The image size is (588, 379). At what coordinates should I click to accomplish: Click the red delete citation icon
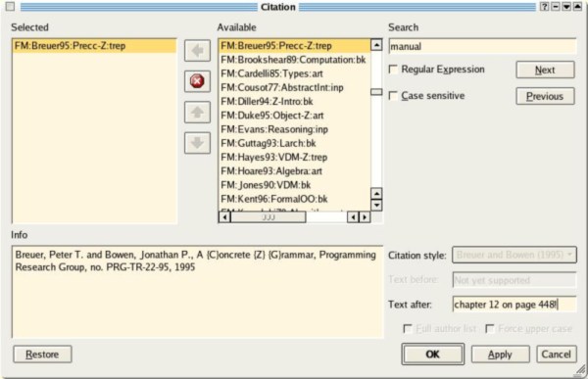tap(197, 81)
